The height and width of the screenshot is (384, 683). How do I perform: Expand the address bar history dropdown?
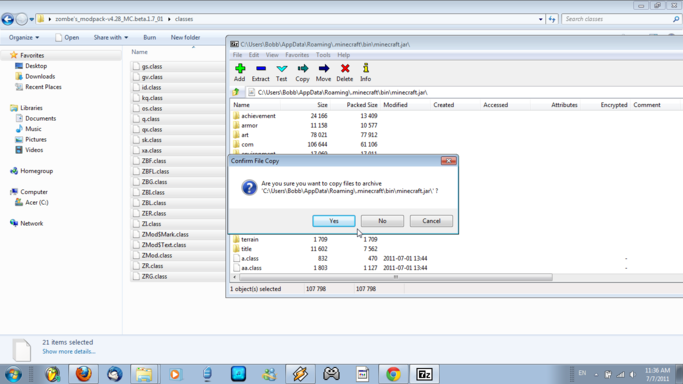[x=541, y=19]
